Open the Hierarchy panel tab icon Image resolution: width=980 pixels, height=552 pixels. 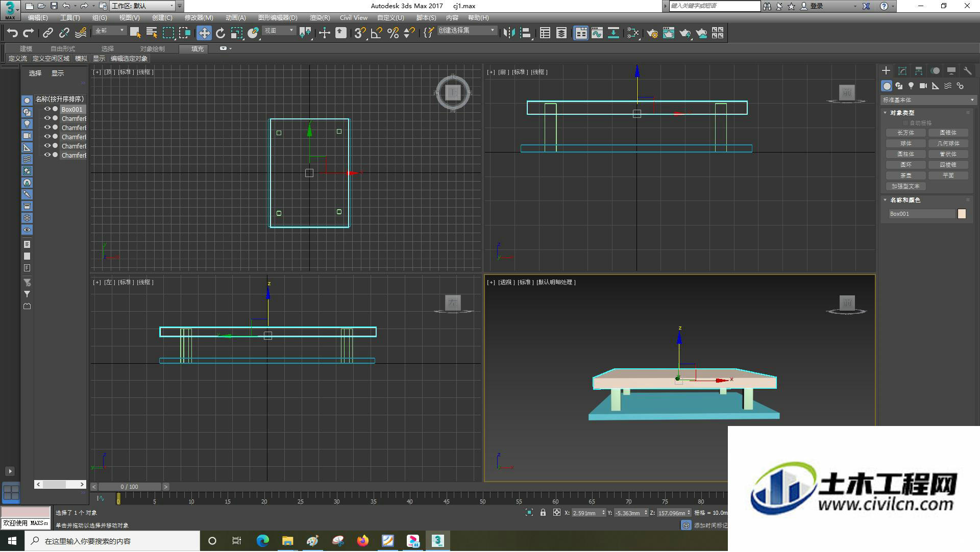[x=919, y=71]
